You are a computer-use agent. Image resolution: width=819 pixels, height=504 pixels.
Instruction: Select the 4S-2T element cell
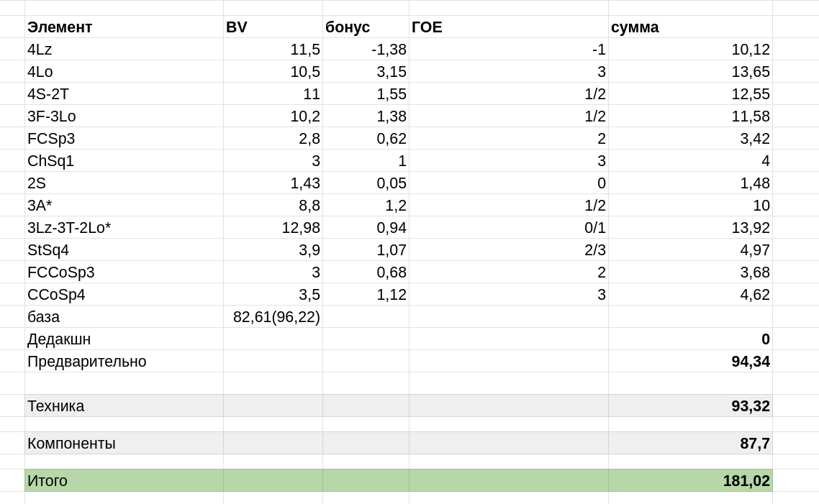[x=124, y=94]
